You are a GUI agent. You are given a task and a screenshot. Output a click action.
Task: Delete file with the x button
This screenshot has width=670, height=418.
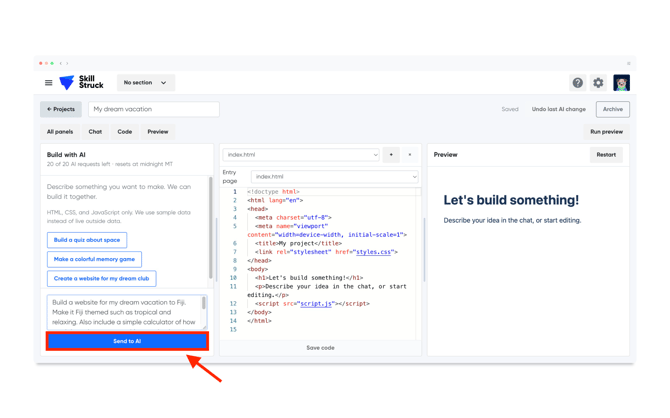click(410, 155)
